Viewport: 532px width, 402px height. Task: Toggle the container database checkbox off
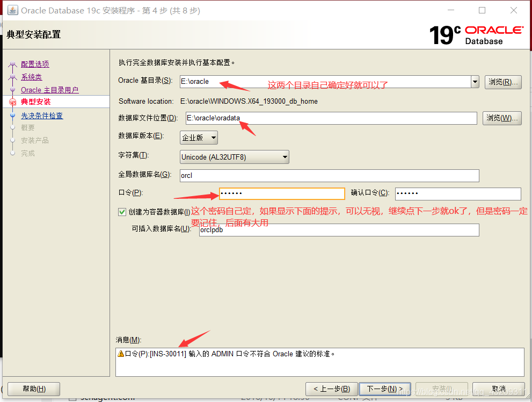(121, 212)
